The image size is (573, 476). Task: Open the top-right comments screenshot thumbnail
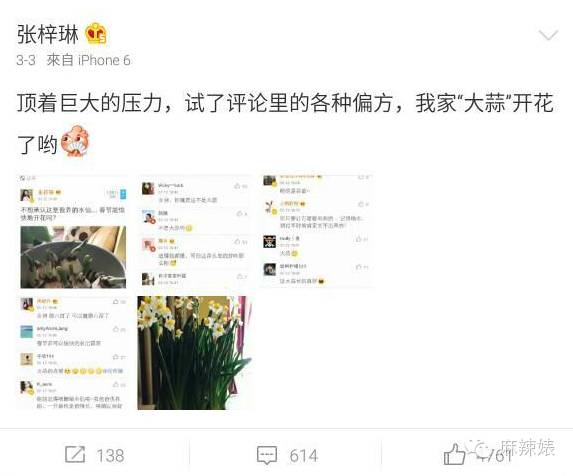316,232
